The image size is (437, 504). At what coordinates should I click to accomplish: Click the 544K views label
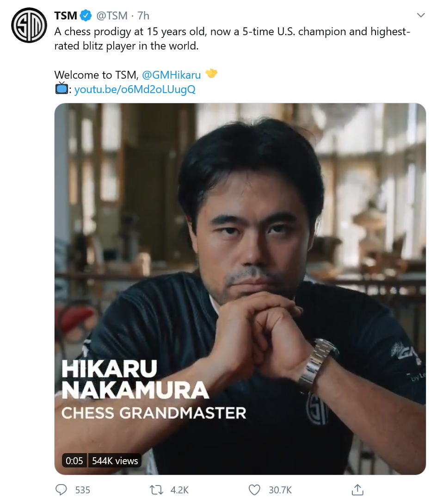click(115, 460)
